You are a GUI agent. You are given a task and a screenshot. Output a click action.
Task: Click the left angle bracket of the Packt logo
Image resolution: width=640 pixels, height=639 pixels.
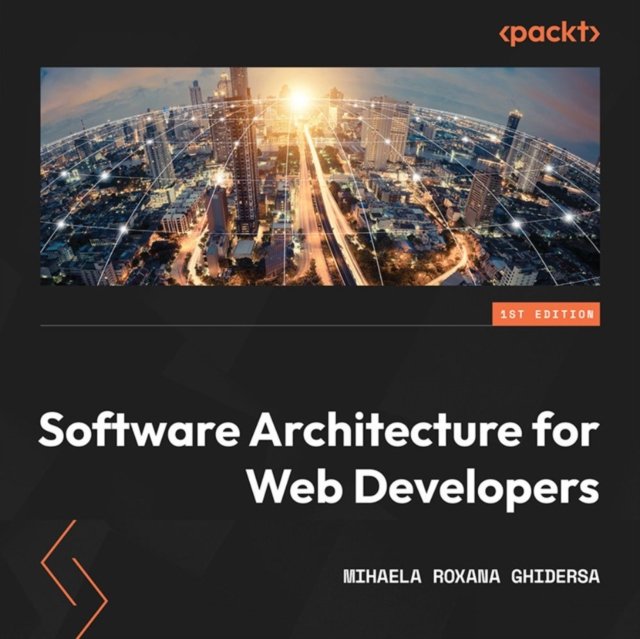[504, 34]
